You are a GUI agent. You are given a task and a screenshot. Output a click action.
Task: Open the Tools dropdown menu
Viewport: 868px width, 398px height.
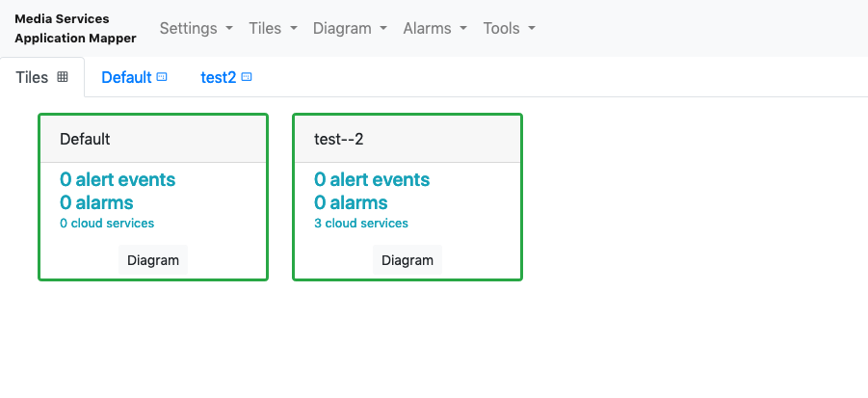click(510, 28)
